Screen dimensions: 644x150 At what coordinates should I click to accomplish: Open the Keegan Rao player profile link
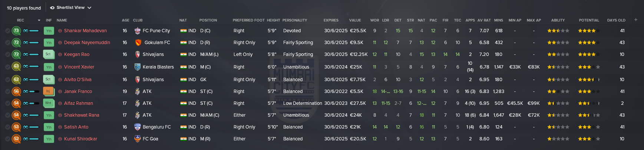77,54
